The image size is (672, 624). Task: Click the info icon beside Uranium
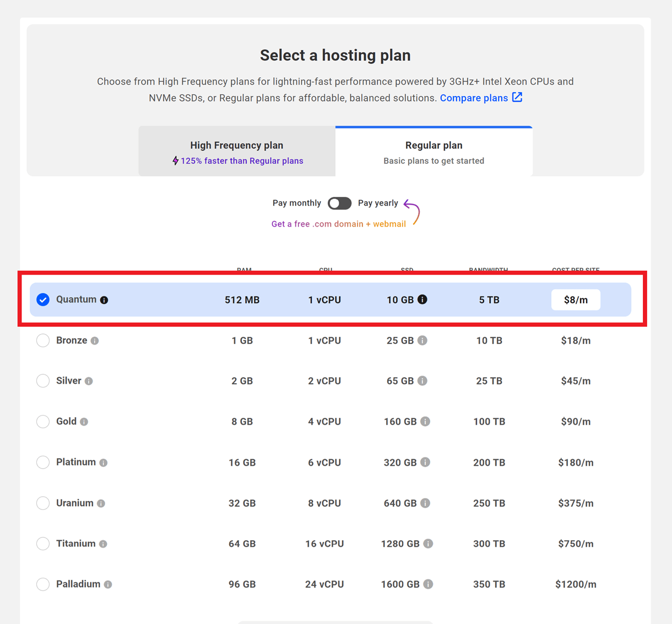[101, 503]
